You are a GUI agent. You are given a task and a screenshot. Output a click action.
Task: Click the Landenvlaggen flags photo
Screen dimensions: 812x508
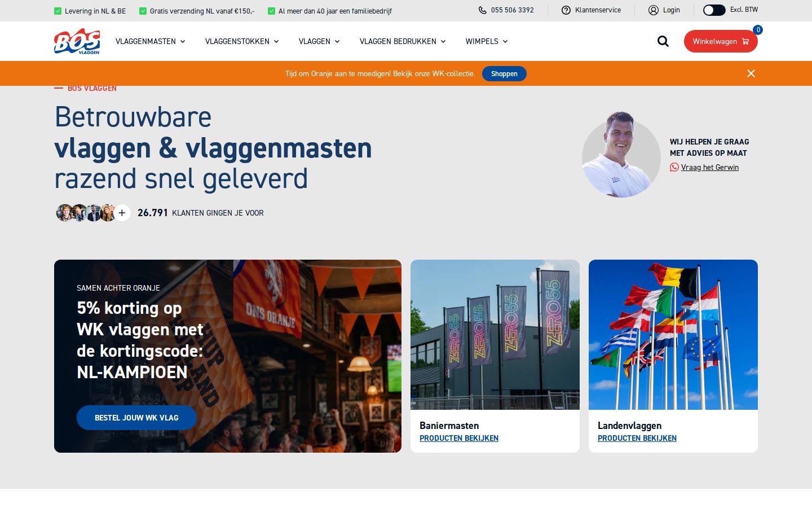673,335
